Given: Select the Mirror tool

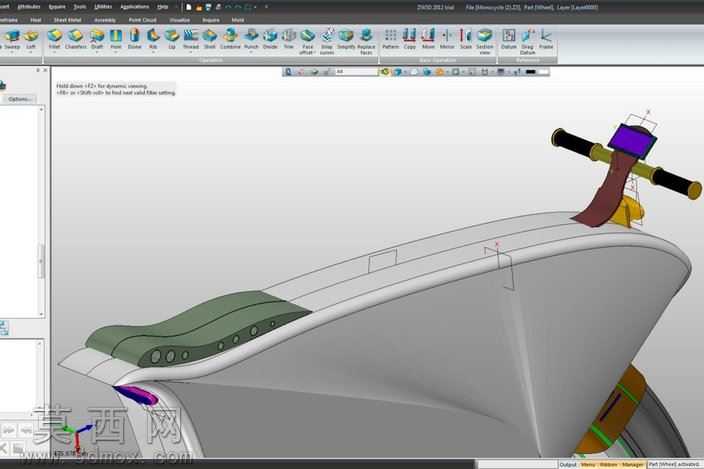Looking at the screenshot, I should point(447,39).
